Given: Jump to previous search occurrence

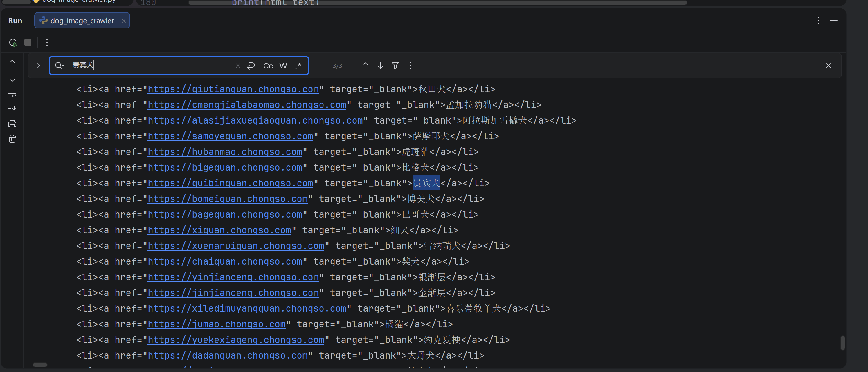Looking at the screenshot, I should [365, 65].
